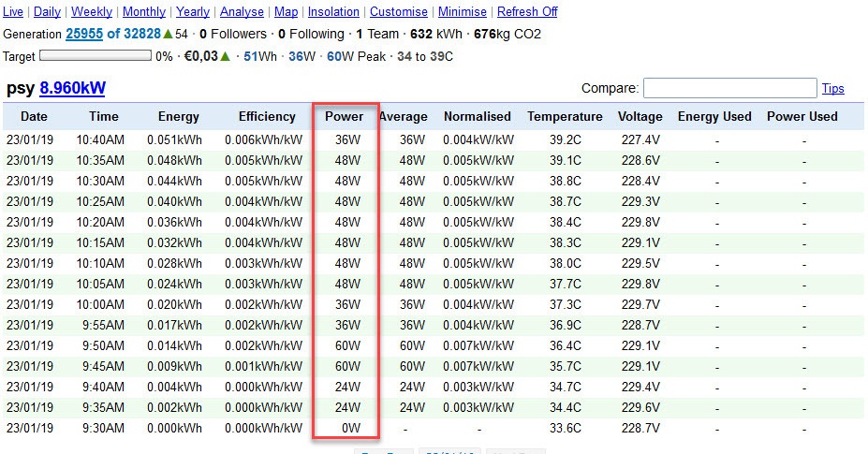Switch to the Yearly view
This screenshot has width=868, height=454.
click(x=193, y=11)
